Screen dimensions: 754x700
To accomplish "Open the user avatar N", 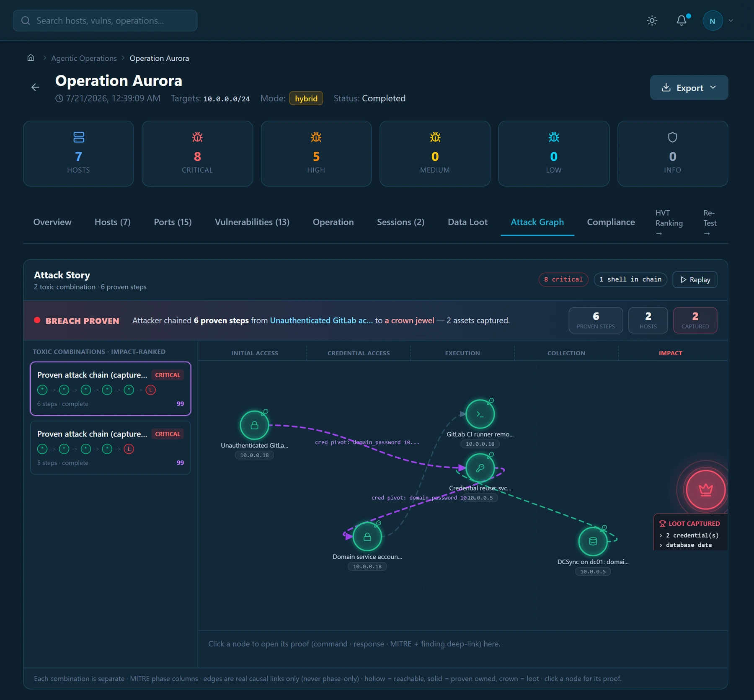I will coord(713,21).
